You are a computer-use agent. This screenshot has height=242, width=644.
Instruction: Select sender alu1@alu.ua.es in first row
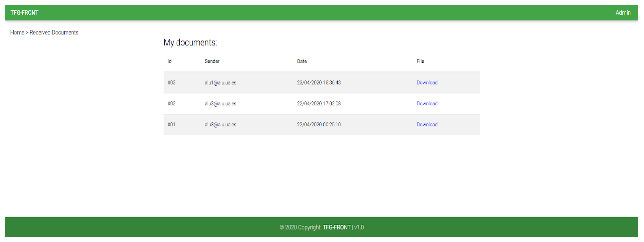coord(220,83)
